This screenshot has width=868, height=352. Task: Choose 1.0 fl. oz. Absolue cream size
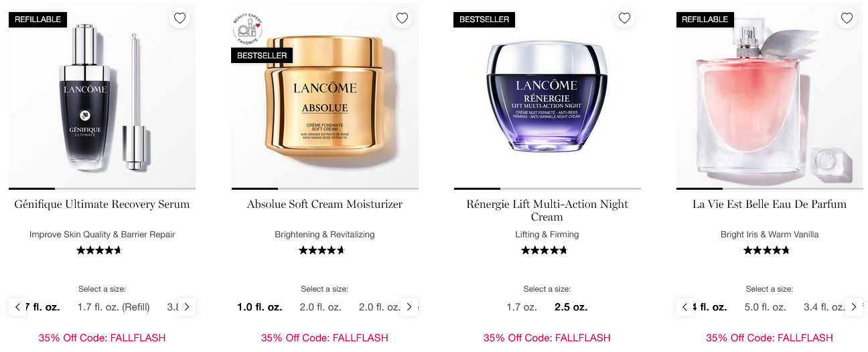(260, 307)
